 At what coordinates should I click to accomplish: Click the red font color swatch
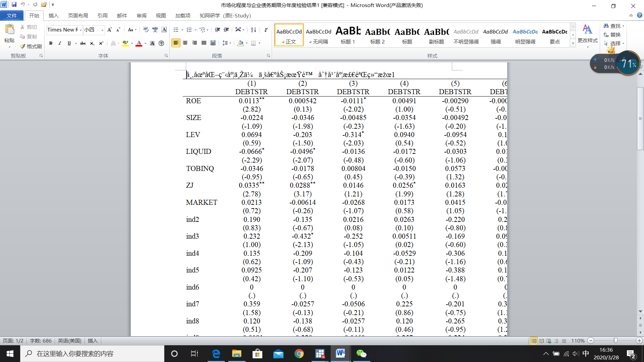[x=139, y=43]
